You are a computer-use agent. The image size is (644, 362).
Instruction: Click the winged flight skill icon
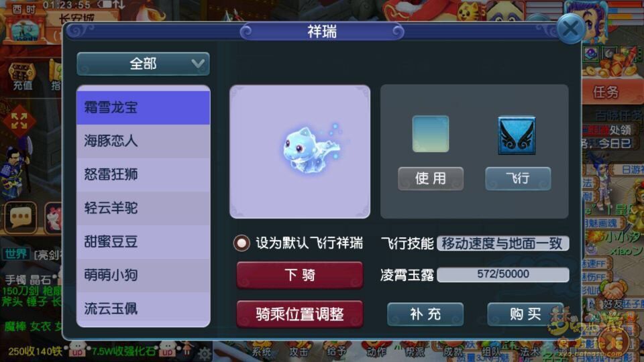517,135
